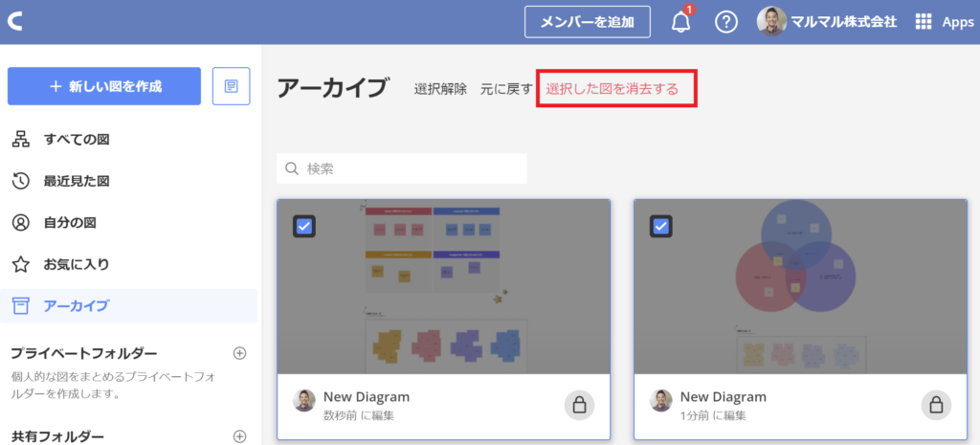Open 最近見た図 in sidebar
980x445 pixels.
(x=77, y=181)
